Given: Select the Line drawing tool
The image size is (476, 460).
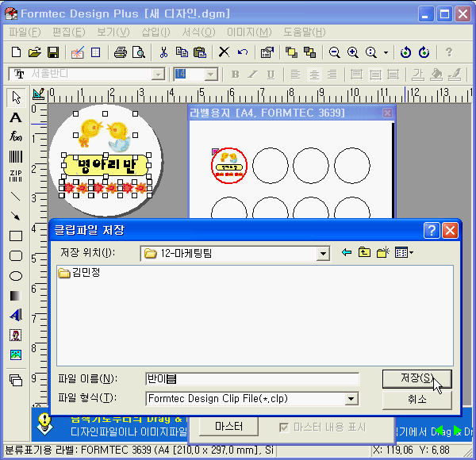Looking at the screenshot, I should (x=16, y=197).
